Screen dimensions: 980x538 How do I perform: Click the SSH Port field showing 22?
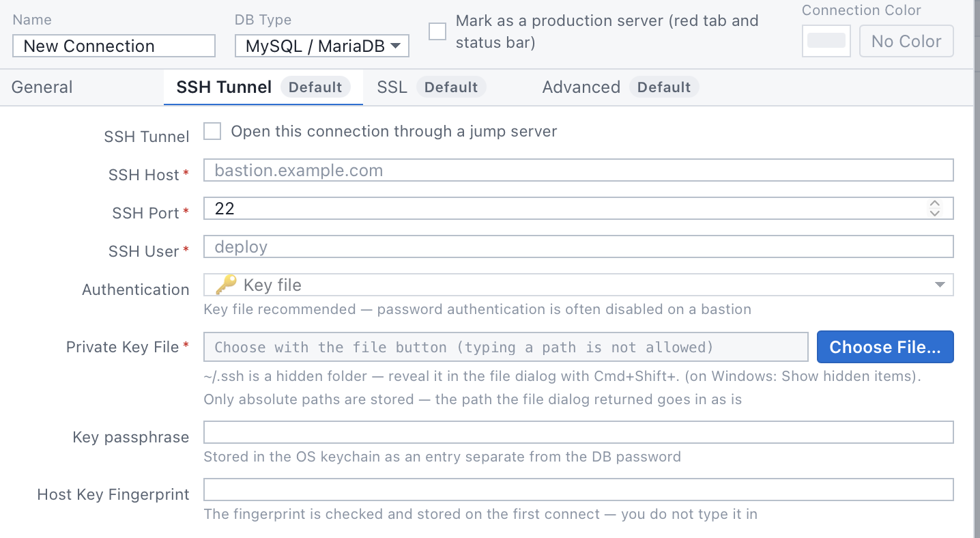pyautogui.click(x=578, y=208)
